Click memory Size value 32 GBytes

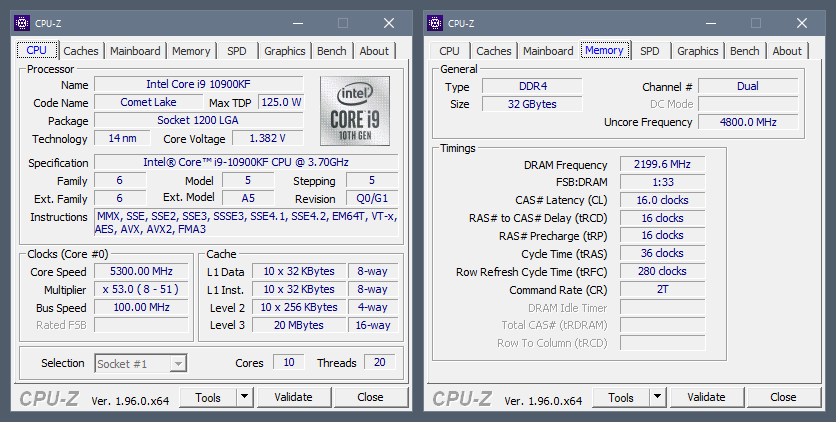(x=533, y=104)
